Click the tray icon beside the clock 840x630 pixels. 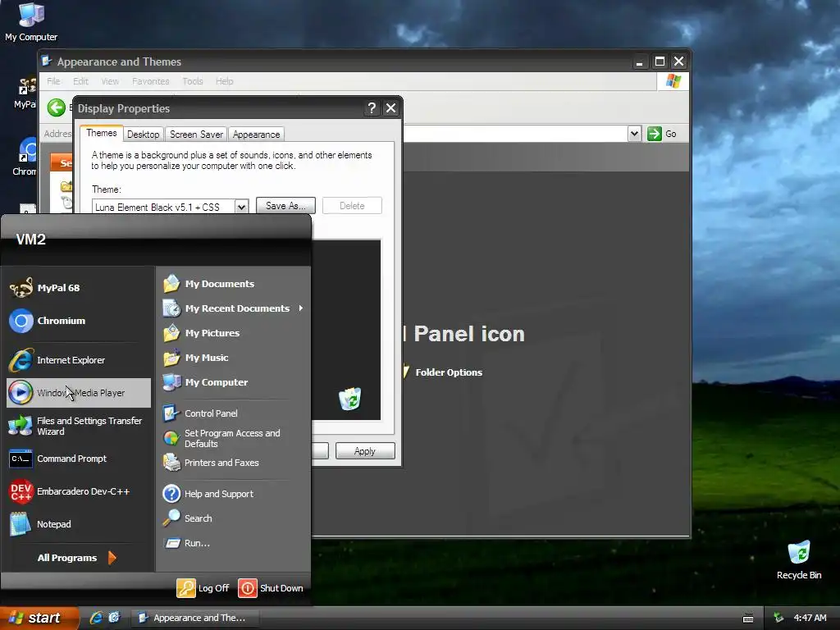click(779, 619)
